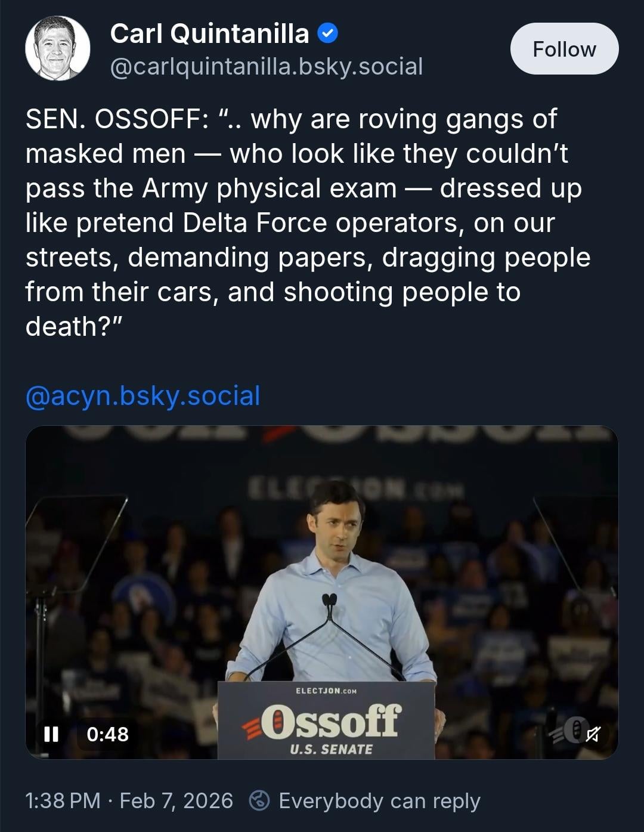
Task: Pause the playing video
Action: 52,734
